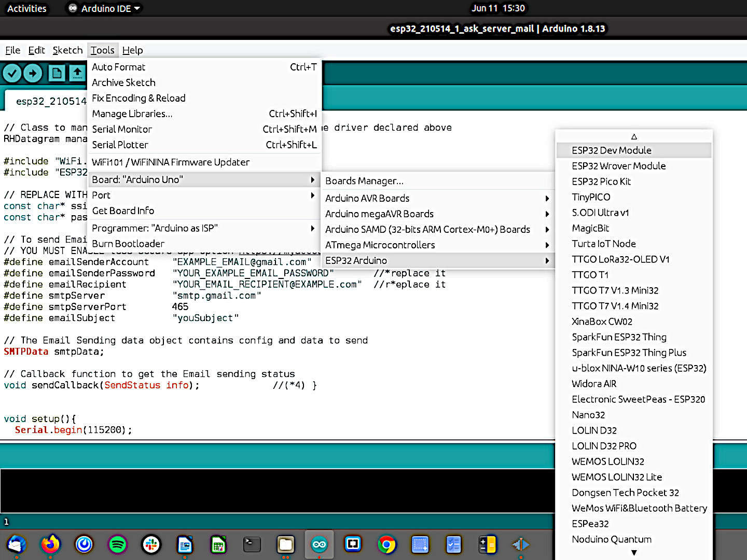Open the Arduino IDE app menu in top bar
Image resolution: width=747 pixels, height=560 pixels.
105,8
